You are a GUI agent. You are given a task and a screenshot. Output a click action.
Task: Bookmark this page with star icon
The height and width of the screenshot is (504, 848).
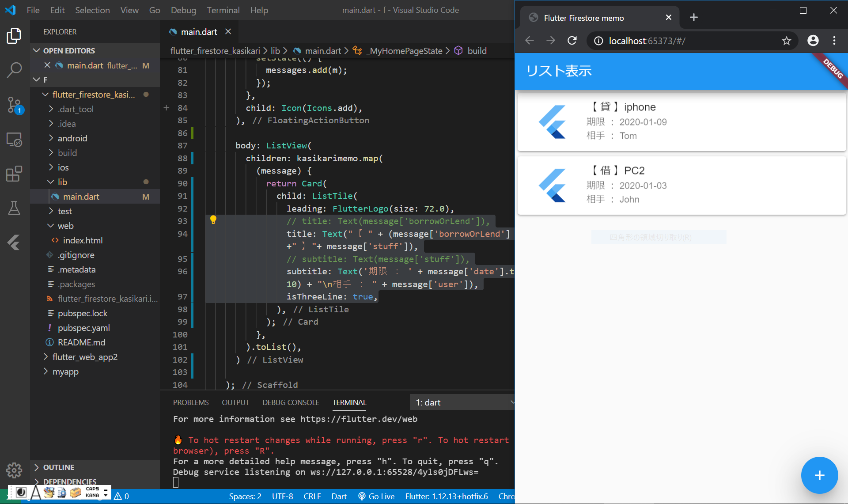[x=786, y=41]
